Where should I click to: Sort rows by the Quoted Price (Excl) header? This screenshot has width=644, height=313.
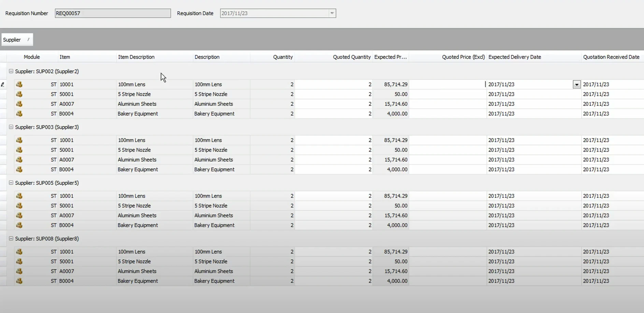coord(463,57)
